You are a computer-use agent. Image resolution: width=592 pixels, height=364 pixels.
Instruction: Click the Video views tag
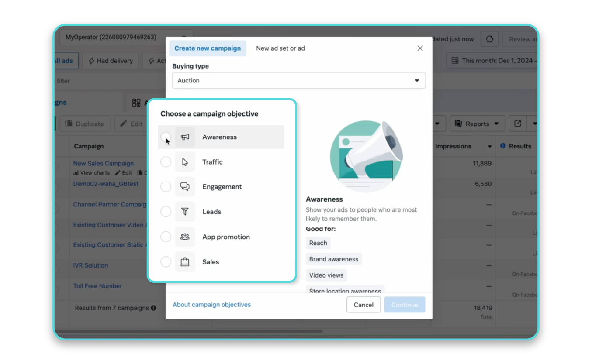tap(326, 275)
